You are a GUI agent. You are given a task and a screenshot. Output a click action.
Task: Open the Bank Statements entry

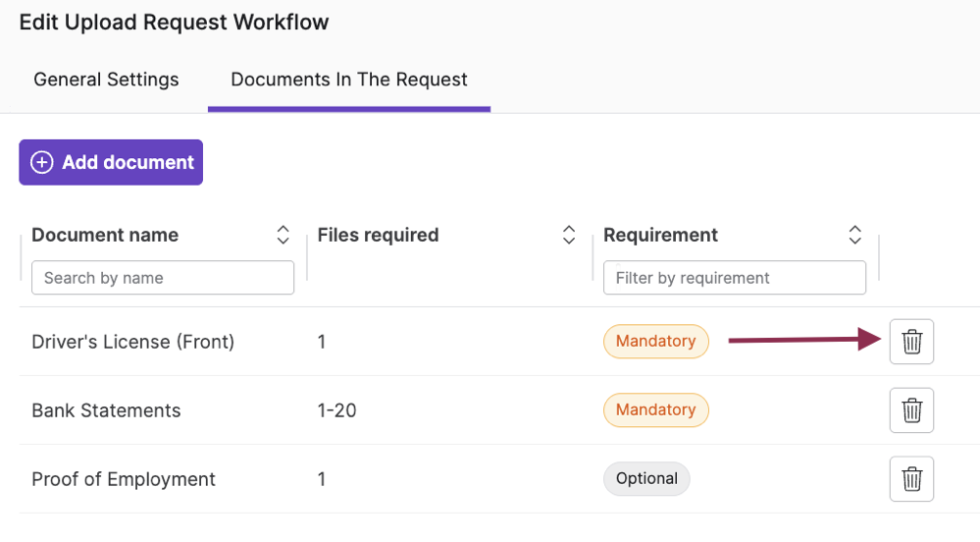pyautogui.click(x=106, y=410)
